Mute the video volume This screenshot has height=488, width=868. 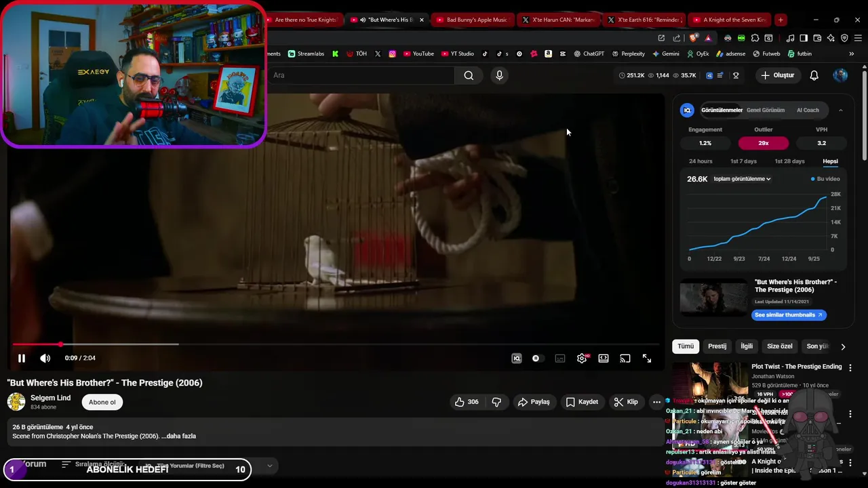tap(45, 358)
